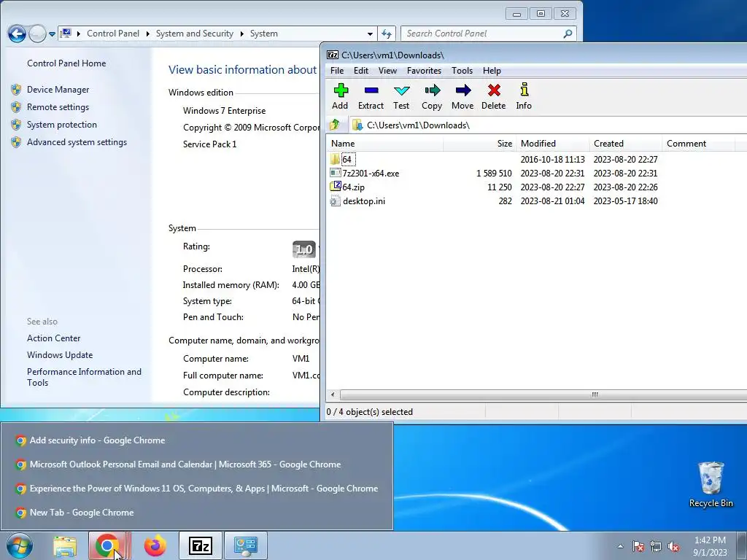This screenshot has height=560, width=747.
Task: Click the red Delete icon in 7-Zip
Action: [x=494, y=96]
